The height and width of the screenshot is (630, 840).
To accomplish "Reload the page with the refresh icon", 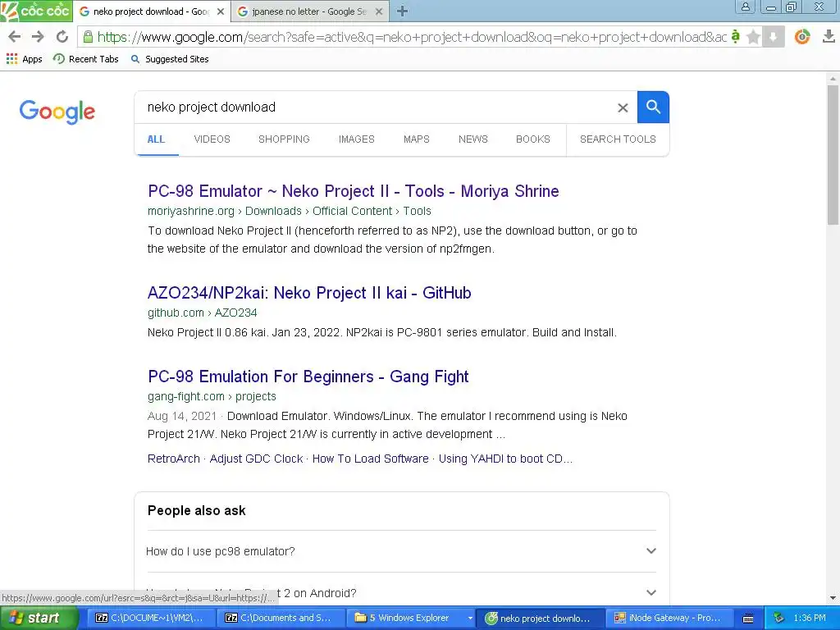I will coord(62,36).
